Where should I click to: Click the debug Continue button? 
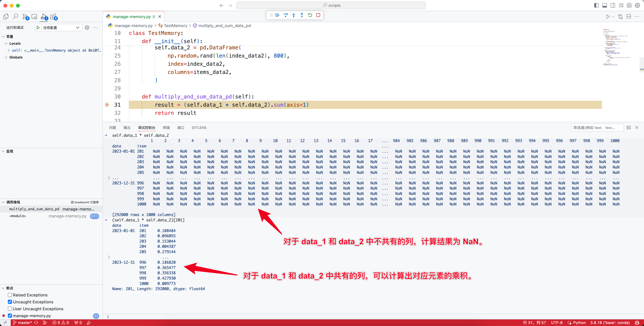[x=277, y=15]
